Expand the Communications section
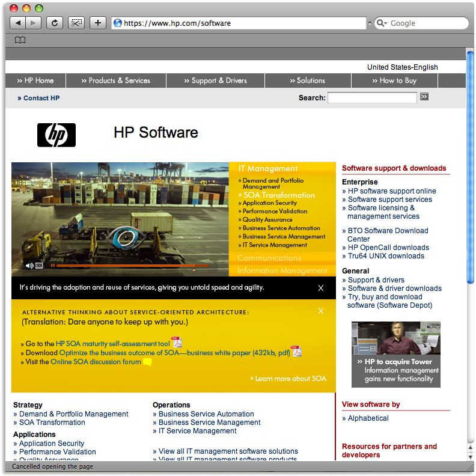 [269, 258]
